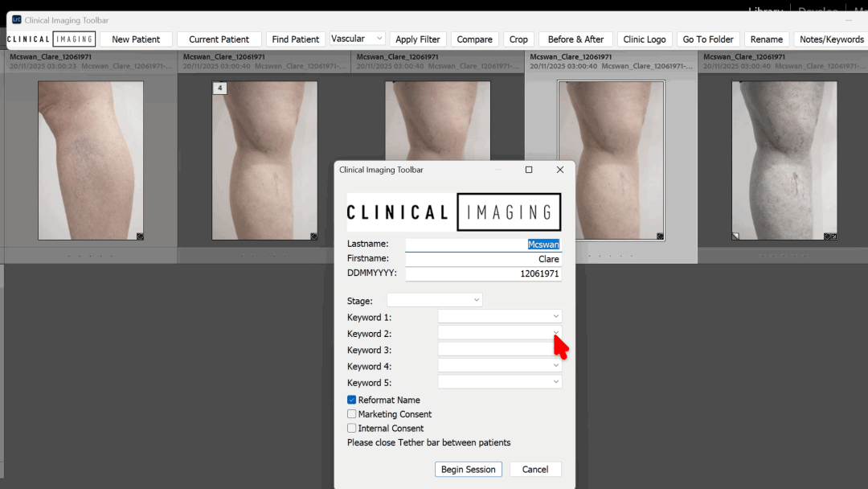
Task: Click the Lastname input field
Action: coord(483,244)
